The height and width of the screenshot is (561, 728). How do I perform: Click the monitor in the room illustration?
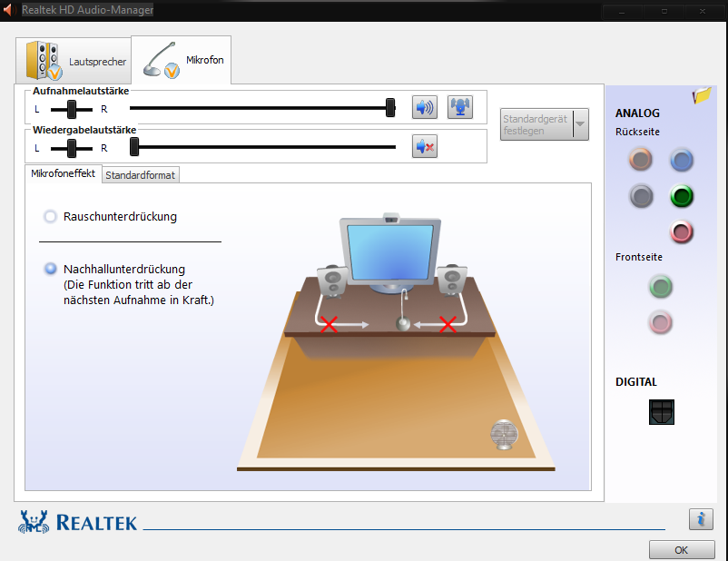tap(390, 253)
